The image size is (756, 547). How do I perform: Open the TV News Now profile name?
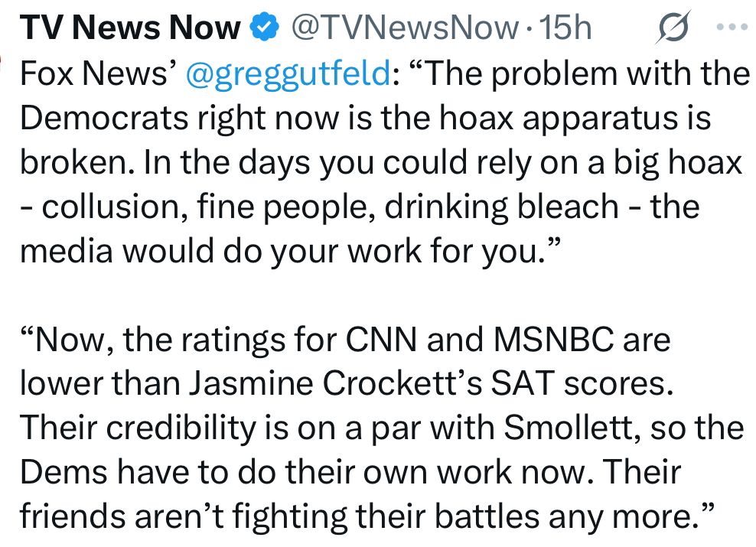coord(129,28)
